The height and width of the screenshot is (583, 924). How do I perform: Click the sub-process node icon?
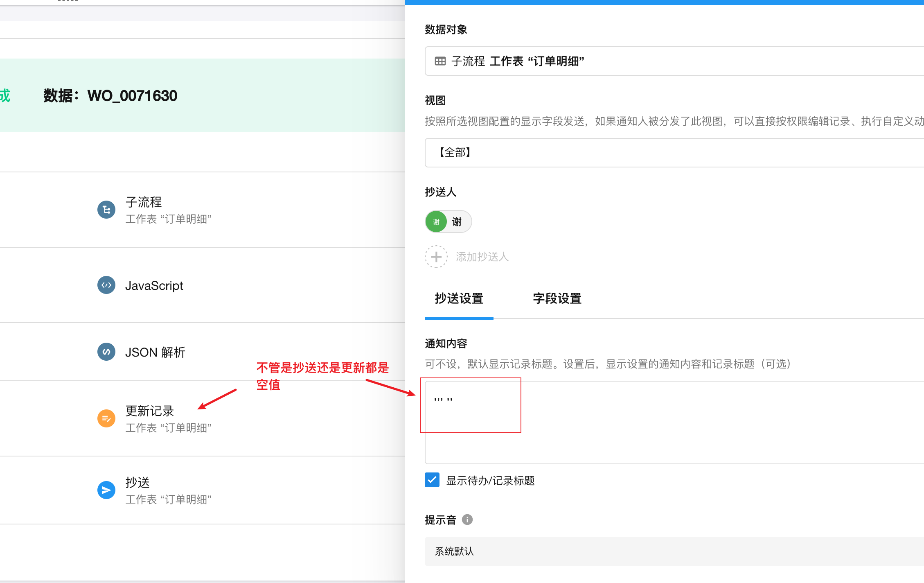point(106,210)
